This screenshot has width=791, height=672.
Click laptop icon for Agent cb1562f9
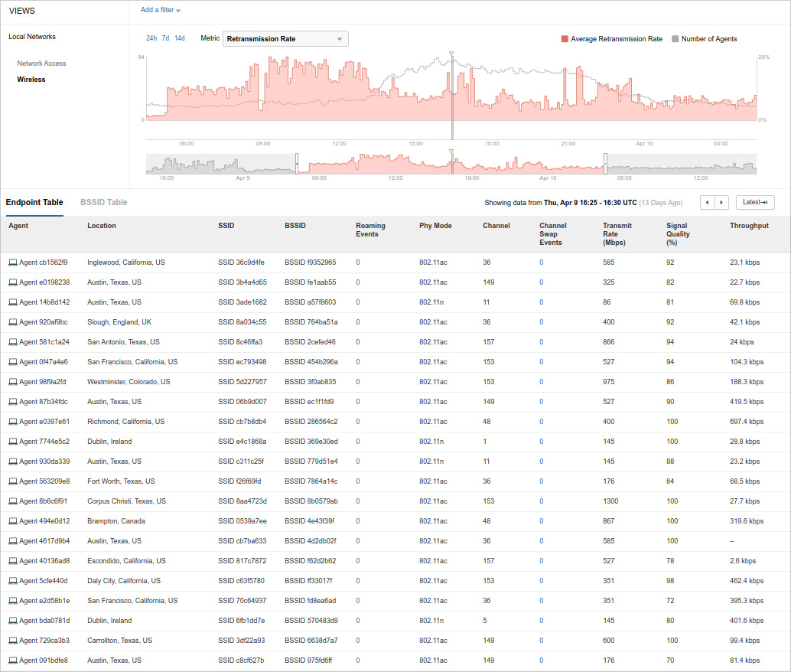coord(12,263)
